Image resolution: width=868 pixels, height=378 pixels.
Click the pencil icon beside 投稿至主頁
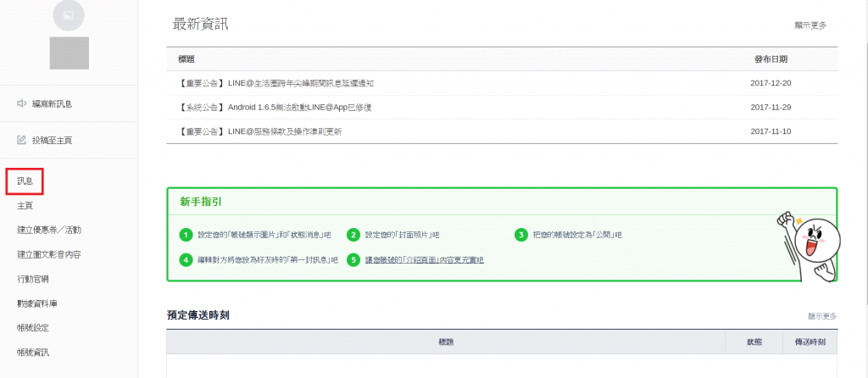tap(22, 140)
